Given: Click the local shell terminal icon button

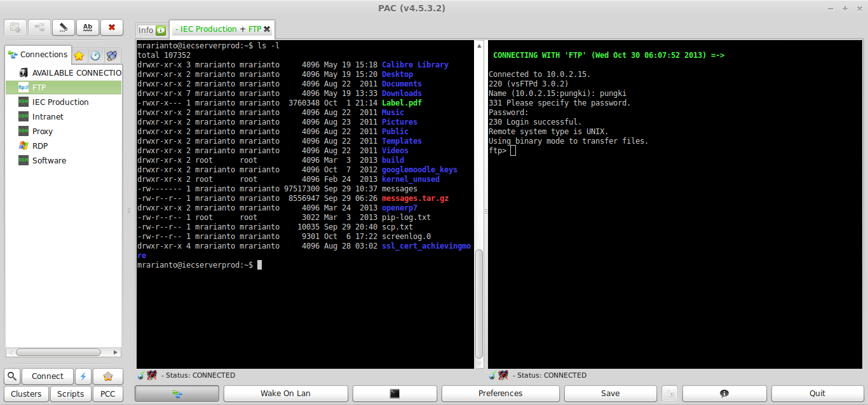Looking at the screenshot, I should [x=395, y=394].
